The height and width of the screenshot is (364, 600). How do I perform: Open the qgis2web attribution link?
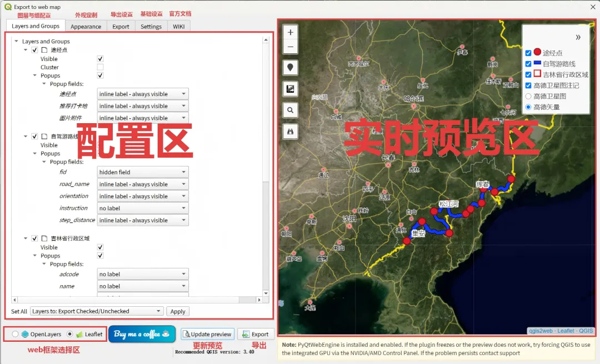tap(541, 331)
